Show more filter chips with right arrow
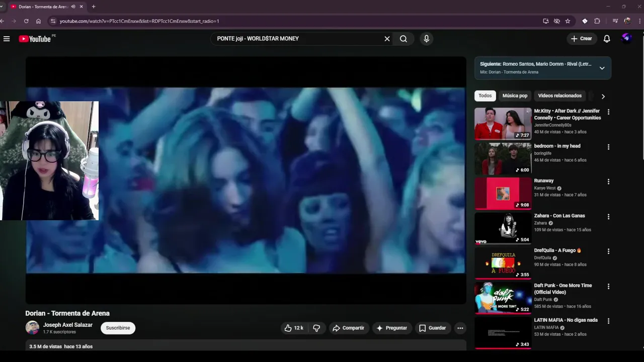Image resolution: width=644 pixels, height=362 pixels. point(603,96)
